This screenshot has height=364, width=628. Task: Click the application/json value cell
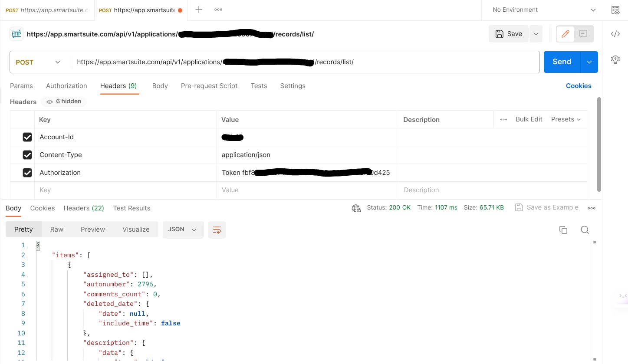click(308, 155)
